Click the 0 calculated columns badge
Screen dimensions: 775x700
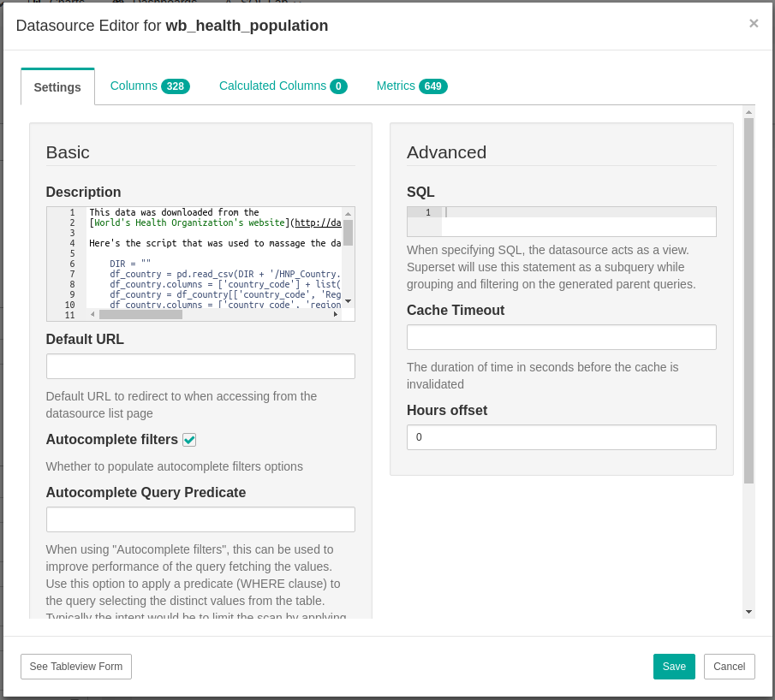[x=338, y=86]
